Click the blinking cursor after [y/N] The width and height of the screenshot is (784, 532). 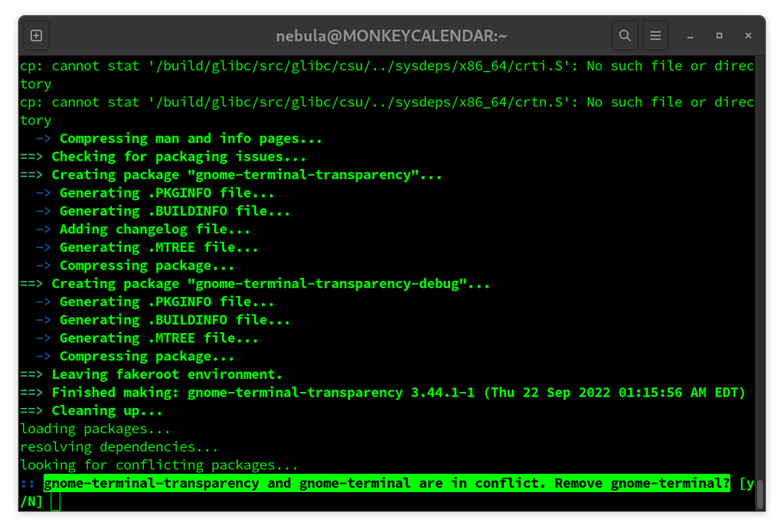[x=55, y=501]
